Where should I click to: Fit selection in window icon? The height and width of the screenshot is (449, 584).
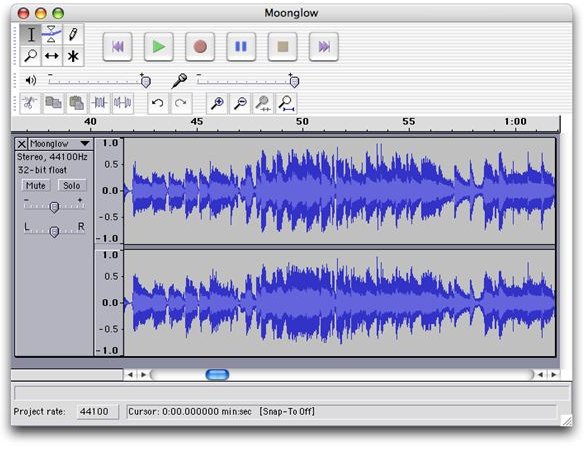(x=263, y=103)
